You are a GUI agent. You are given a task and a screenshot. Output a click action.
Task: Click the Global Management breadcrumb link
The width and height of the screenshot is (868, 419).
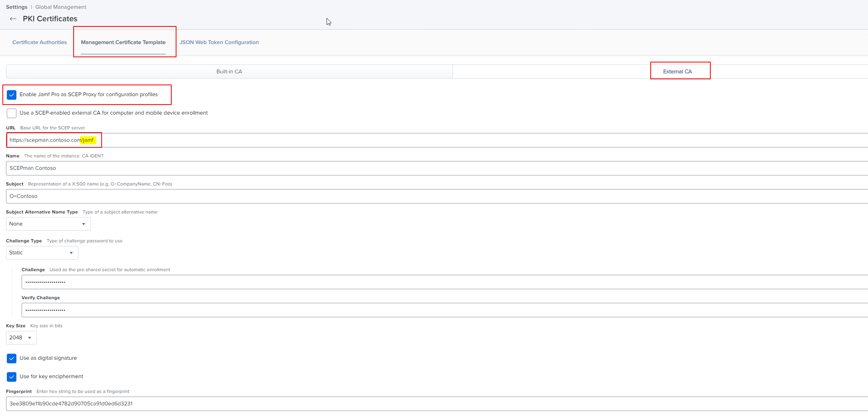(61, 7)
